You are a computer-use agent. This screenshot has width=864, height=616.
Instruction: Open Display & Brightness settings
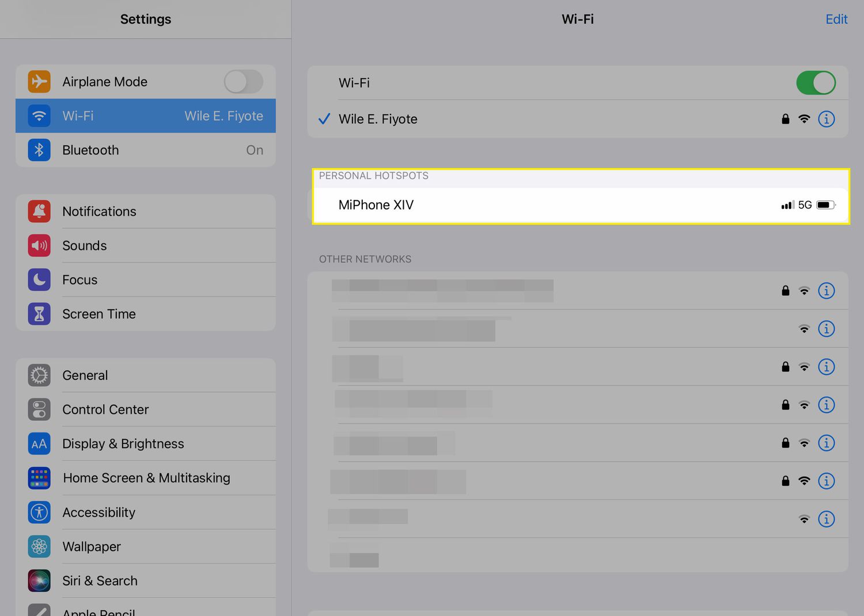point(123,444)
